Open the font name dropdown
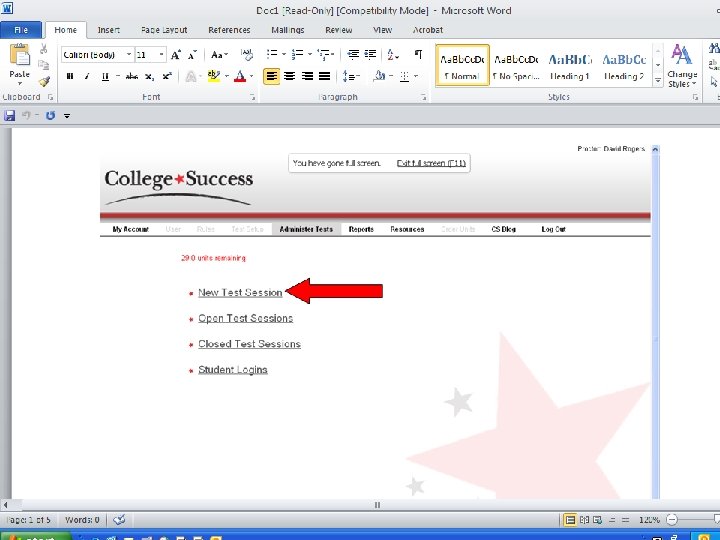 point(129,55)
